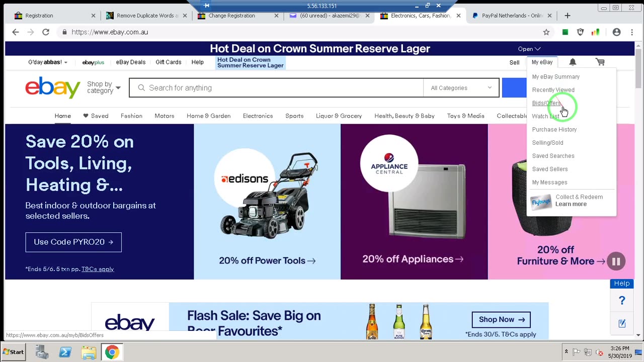Open PowerShell from the taskbar
The image size is (644, 362).
(65, 352)
